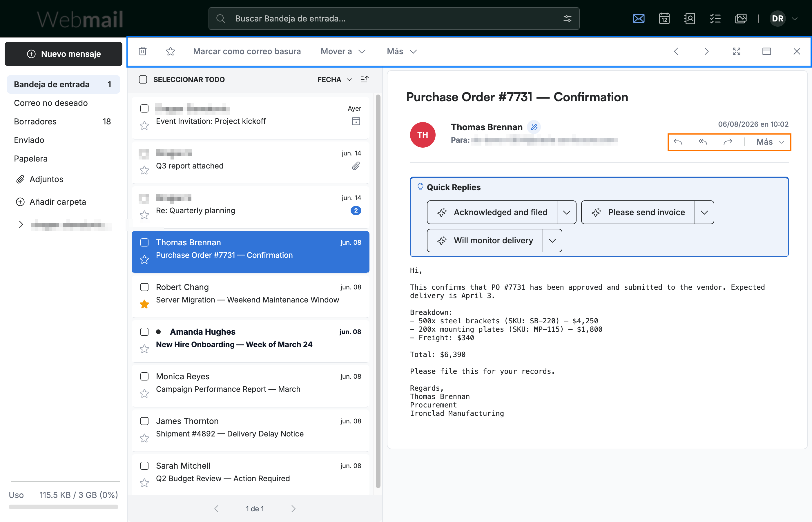Image resolution: width=812 pixels, height=522 pixels.
Task: Forward the Purchase Order email
Action: [x=728, y=142]
